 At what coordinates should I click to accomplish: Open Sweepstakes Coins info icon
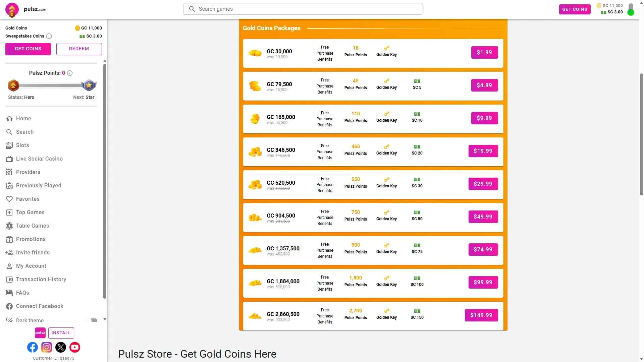(49, 36)
